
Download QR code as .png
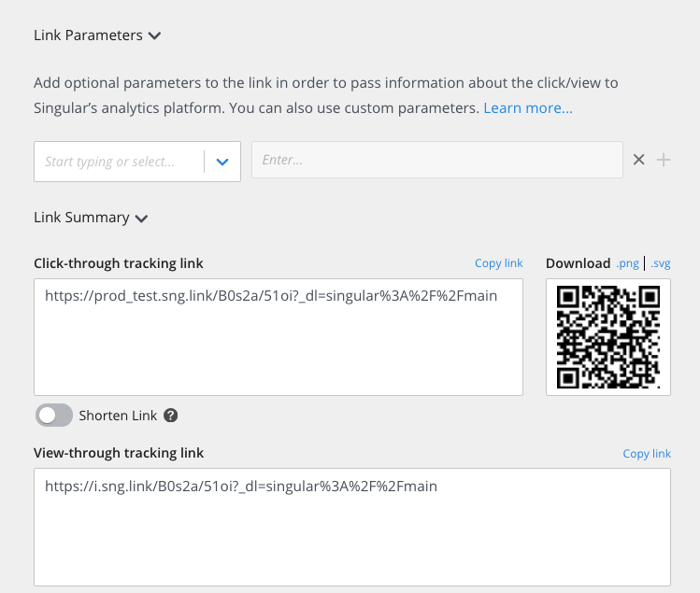[x=627, y=263]
